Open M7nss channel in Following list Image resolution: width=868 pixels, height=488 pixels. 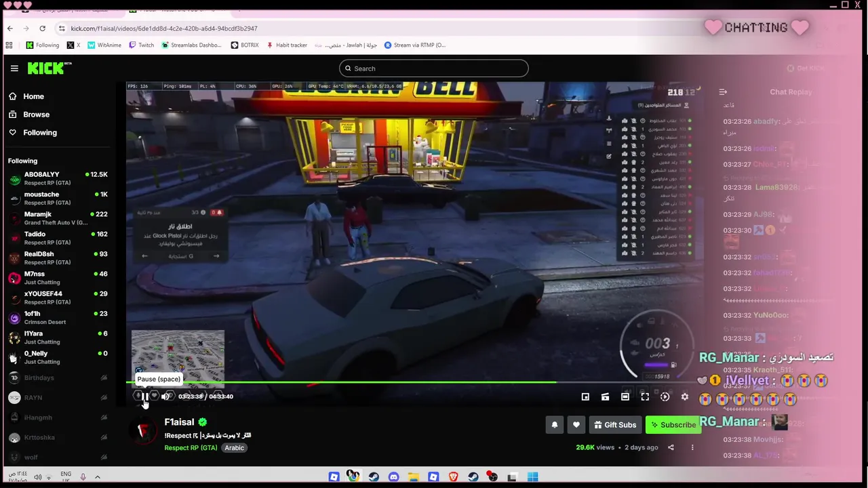click(x=58, y=278)
